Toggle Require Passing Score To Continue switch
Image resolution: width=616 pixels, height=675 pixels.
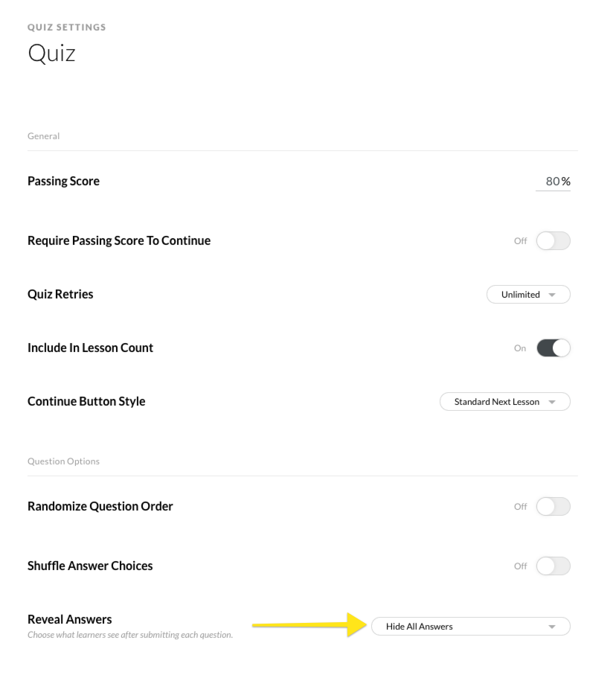click(553, 241)
